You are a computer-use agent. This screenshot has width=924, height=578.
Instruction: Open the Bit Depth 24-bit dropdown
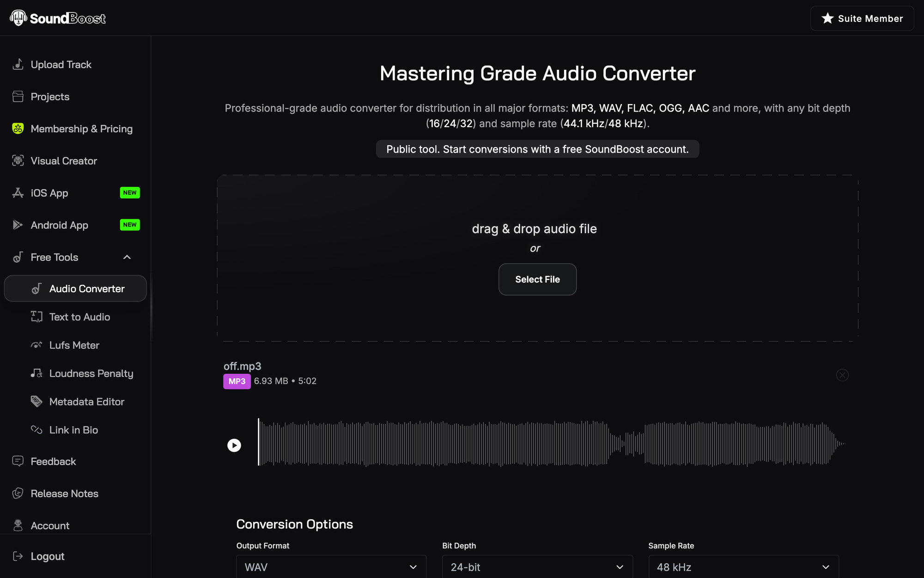pyautogui.click(x=537, y=567)
